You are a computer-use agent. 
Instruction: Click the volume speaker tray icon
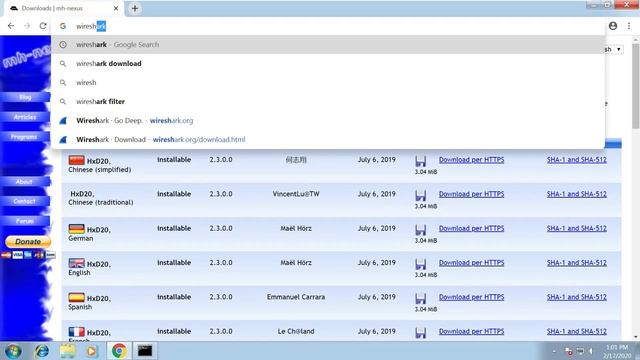pos(591,351)
